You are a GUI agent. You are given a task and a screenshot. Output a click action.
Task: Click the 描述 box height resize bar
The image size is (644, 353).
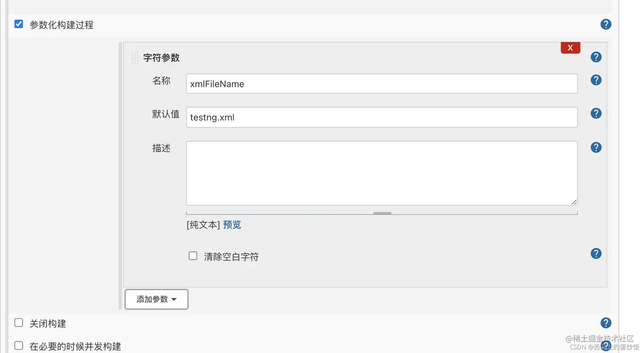pyautogui.click(x=382, y=213)
